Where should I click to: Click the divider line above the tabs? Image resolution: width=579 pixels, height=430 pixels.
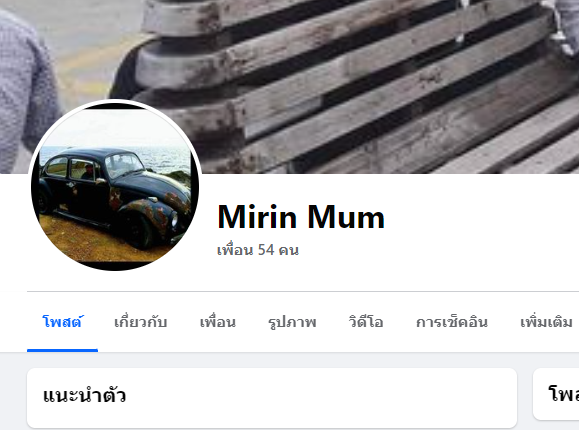point(303,291)
